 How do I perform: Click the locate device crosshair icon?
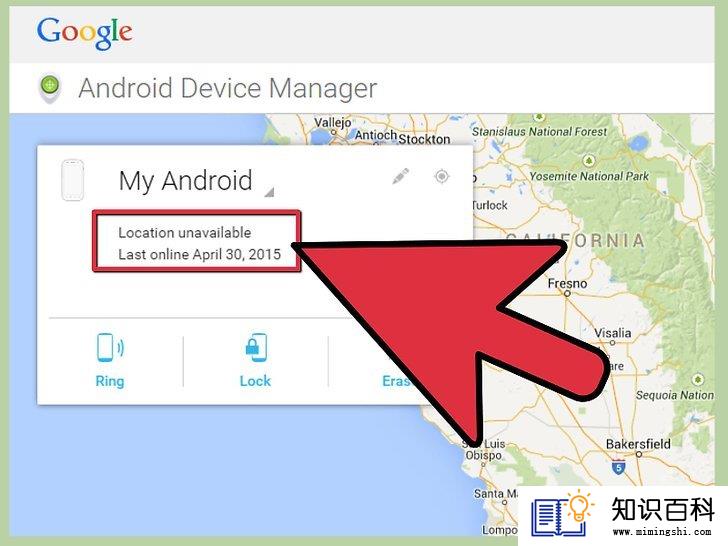(x=442, y=176)
